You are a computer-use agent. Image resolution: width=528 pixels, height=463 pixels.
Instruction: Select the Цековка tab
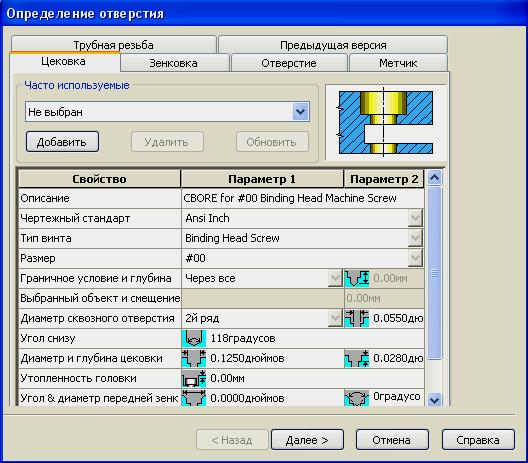64,62
